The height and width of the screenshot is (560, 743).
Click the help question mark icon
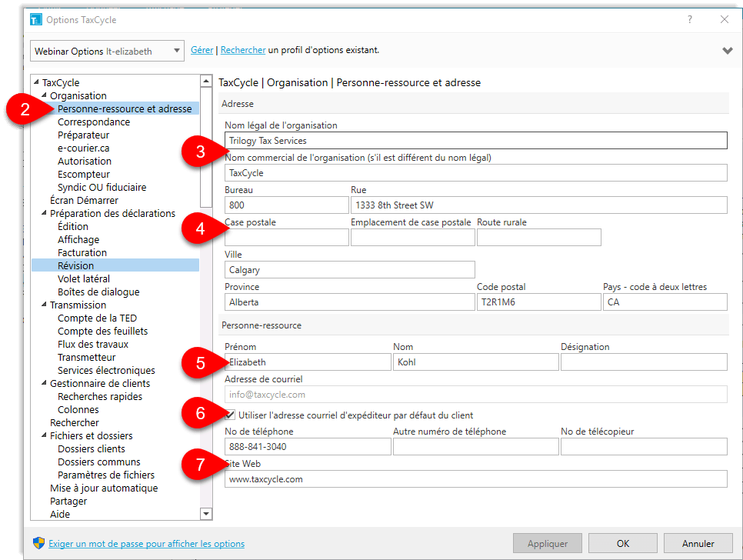tap(690, 19)
